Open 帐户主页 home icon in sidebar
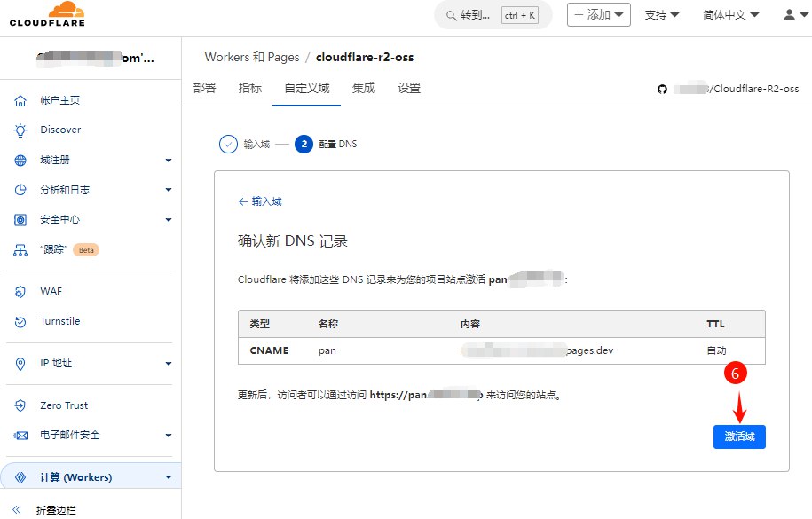 pos(20,101)
